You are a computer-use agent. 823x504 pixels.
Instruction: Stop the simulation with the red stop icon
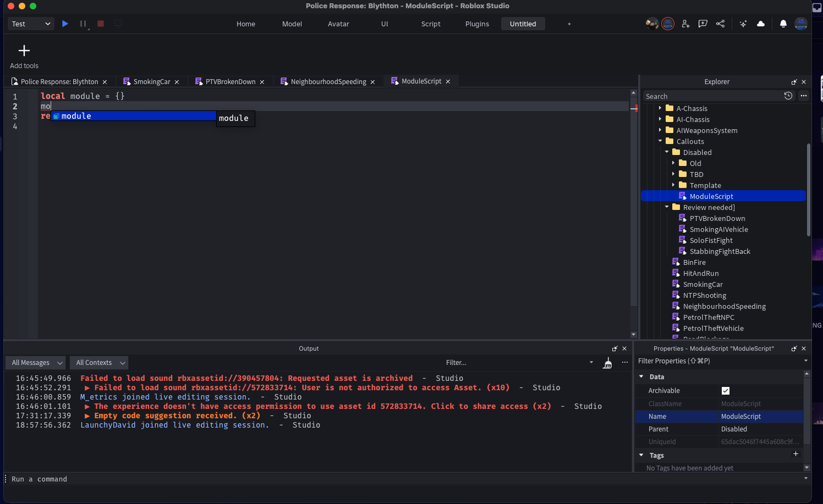101,24
